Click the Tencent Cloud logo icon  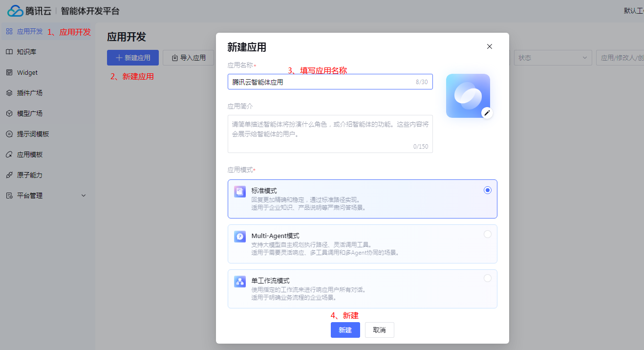(x=15, y=11)
